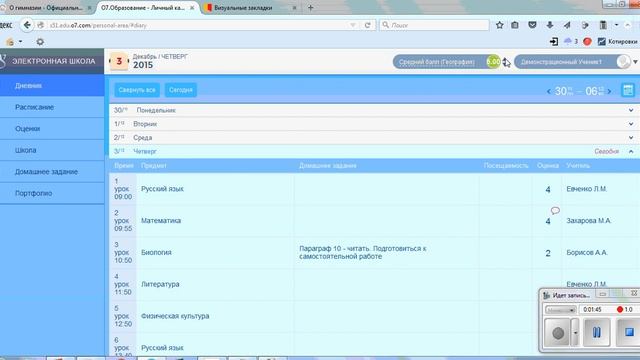Click the student avatar picture
This screenshot has width=640, height=360.
[x=623, y=62]
